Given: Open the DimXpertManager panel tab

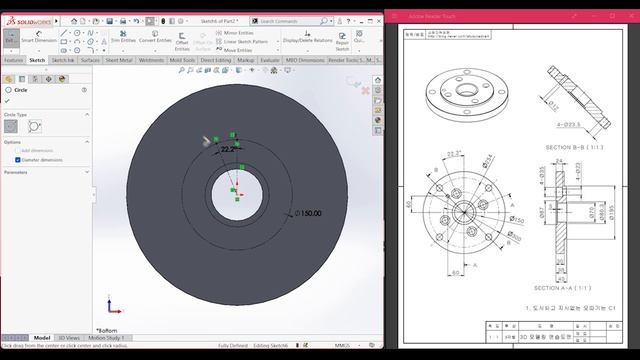Looking at the screenshot, I should tap(49, 79).
